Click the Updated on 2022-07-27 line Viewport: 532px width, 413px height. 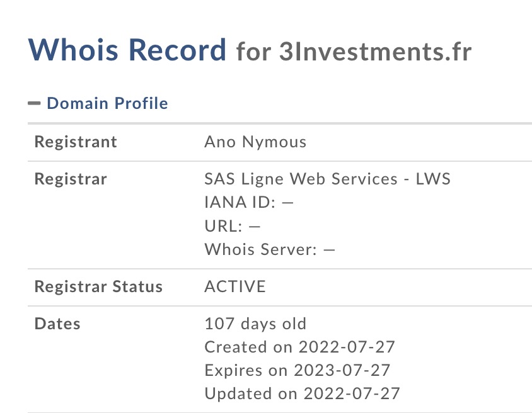pos(303,393)
